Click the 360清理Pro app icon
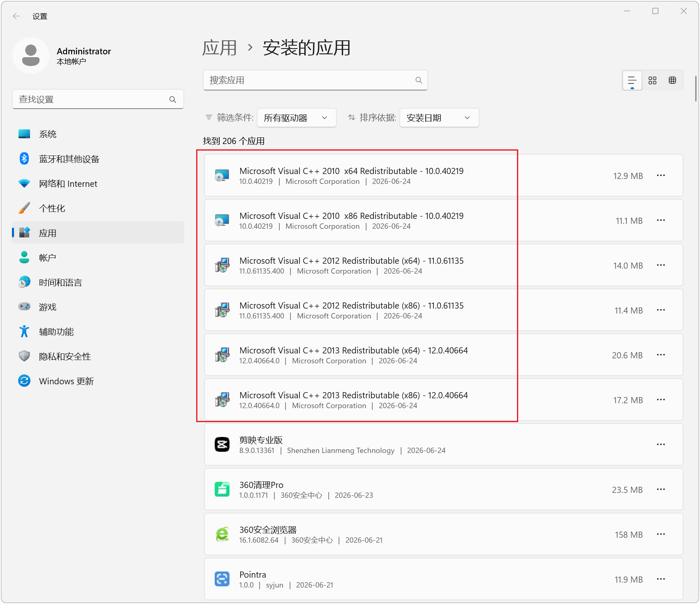The height and width of the screenshot is (604, 700). 222,489
